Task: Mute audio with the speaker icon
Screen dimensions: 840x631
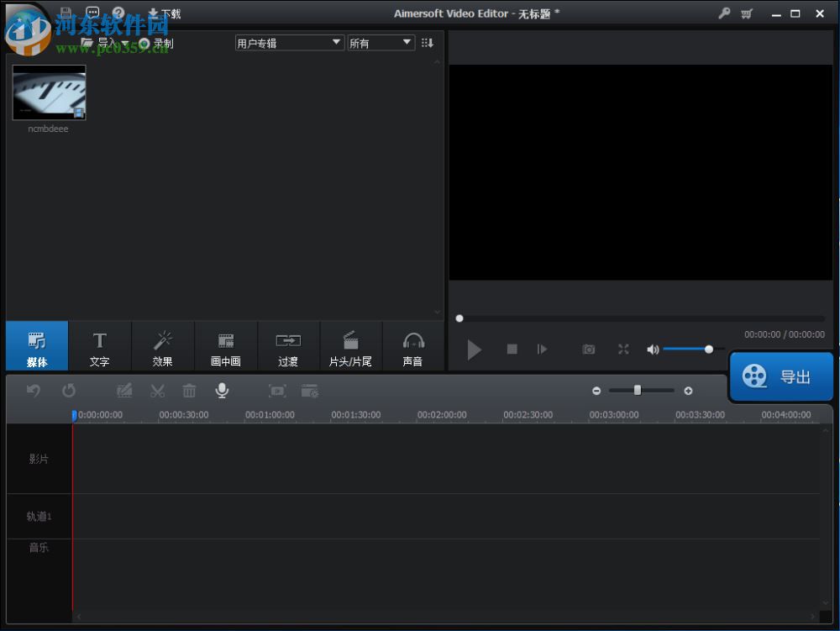Action: pos(653,350)
